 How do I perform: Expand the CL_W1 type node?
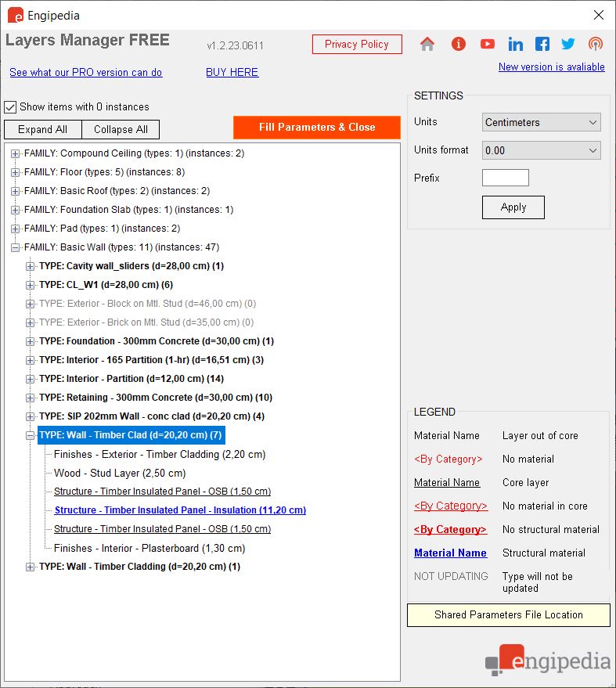(x=30, y=285)
